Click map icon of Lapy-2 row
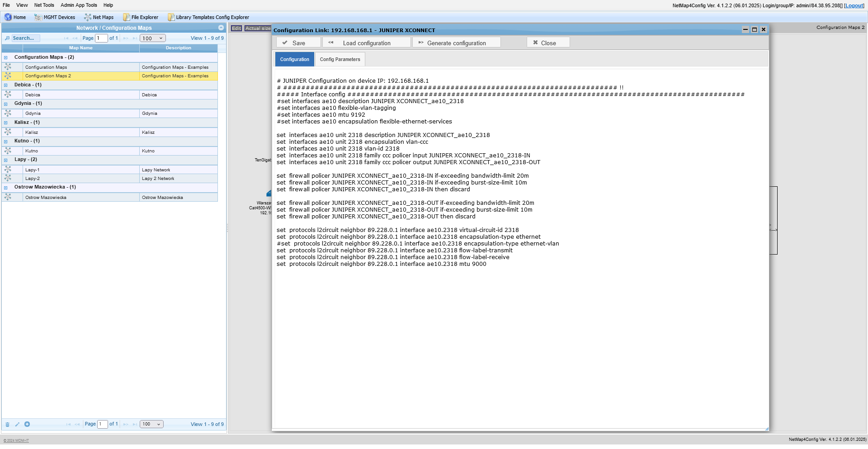 click(8, 178)
